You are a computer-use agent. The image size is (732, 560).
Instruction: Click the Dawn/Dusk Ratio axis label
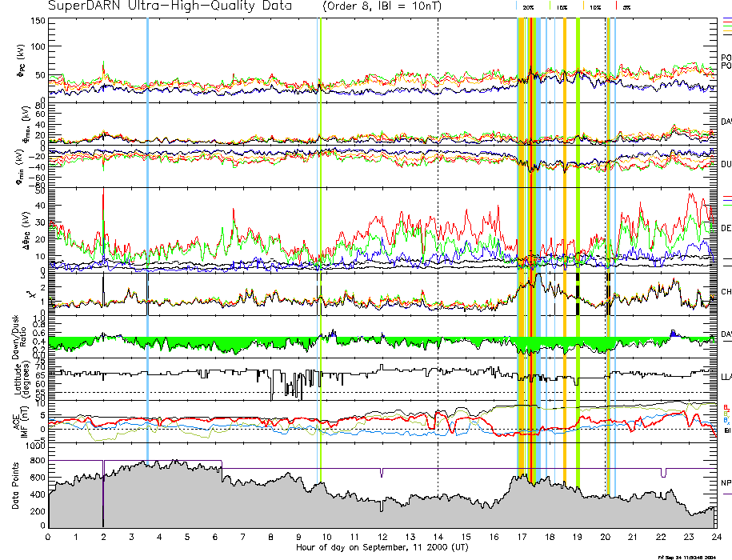(21, 336)
